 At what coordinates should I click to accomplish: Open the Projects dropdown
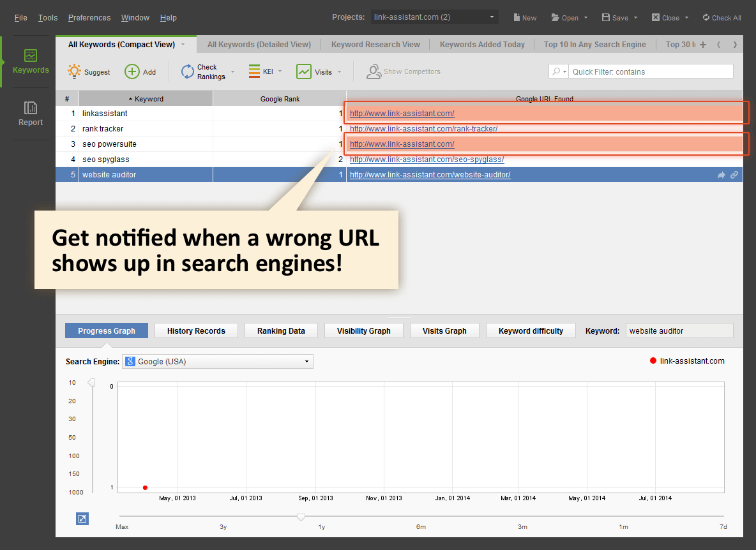[x=434, y=17]
